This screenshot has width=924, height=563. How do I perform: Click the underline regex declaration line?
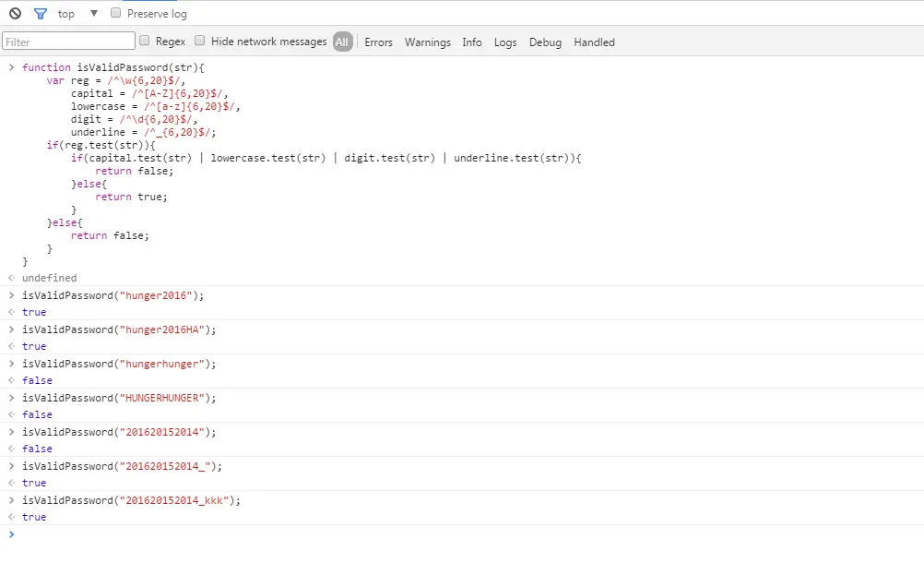coord(143,132)
